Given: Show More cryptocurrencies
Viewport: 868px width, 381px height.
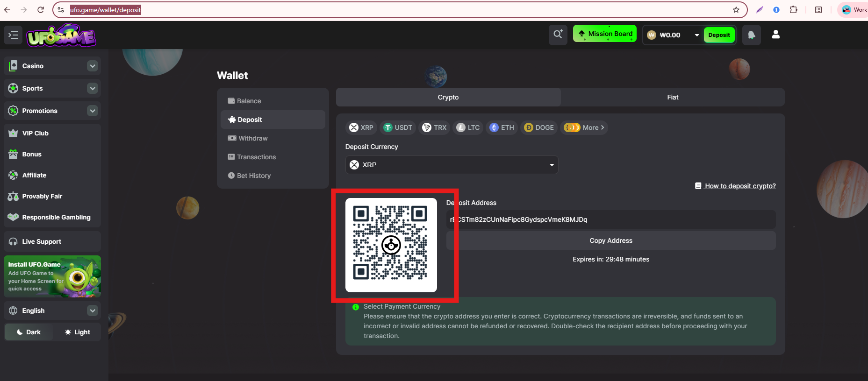Looking at the screenshot, I should pos(584,127).
